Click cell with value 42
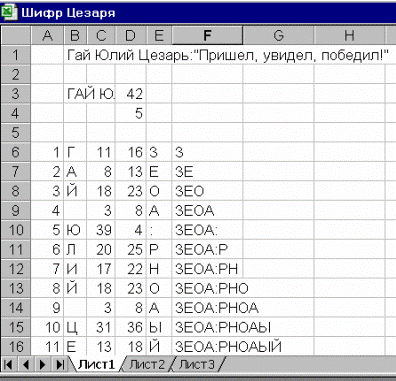 click(131, 94)
